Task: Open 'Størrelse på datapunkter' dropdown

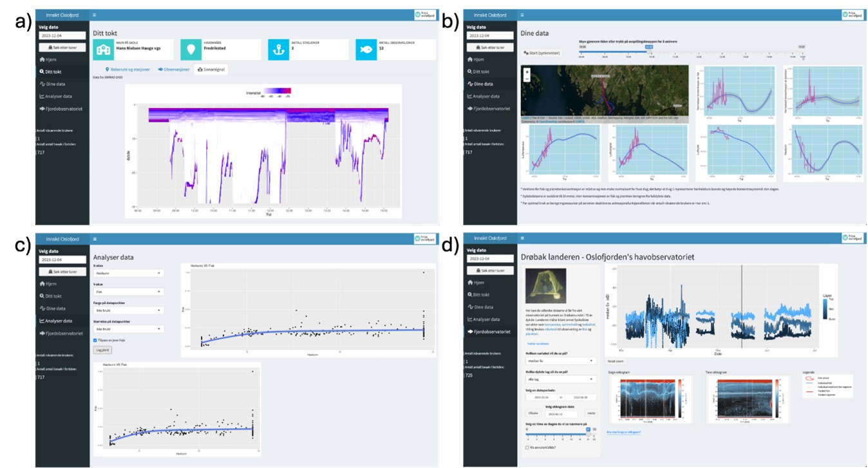Action: point(128,329)
